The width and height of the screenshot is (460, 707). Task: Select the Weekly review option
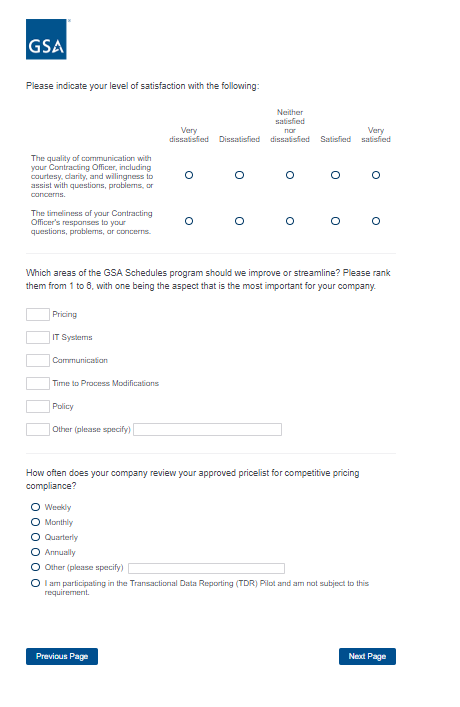coord(35,507)
